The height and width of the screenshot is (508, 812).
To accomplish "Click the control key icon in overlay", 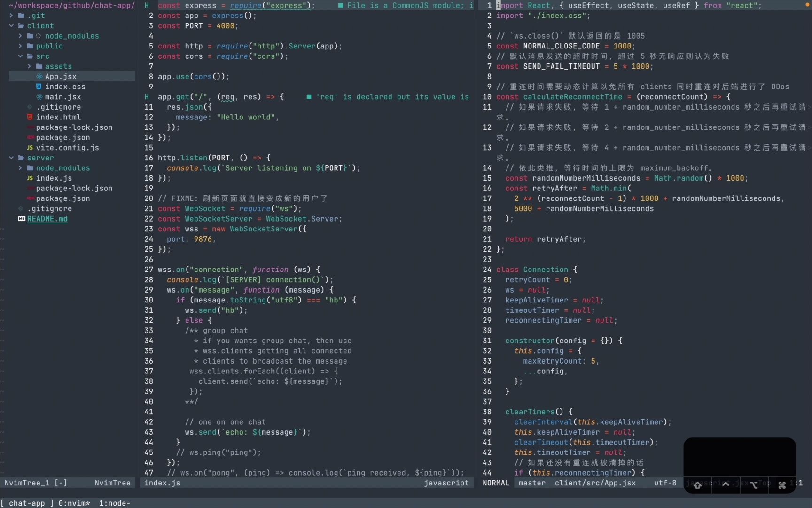I will pos(726,484).
